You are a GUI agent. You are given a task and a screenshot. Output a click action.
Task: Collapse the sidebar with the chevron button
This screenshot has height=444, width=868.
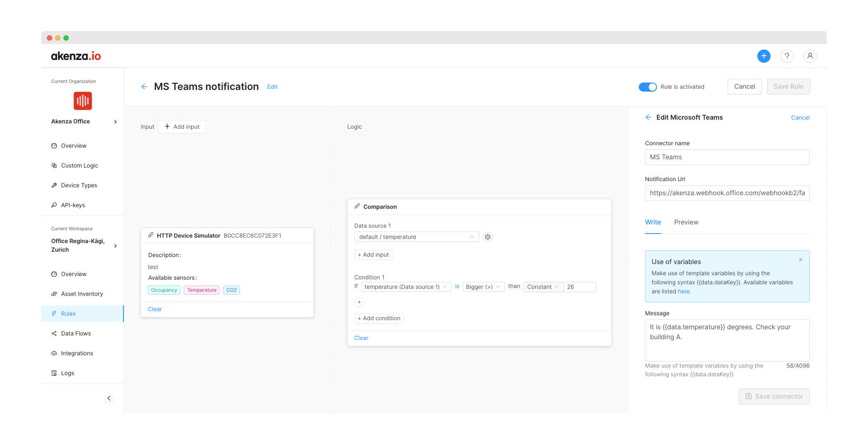coord(109,398)
